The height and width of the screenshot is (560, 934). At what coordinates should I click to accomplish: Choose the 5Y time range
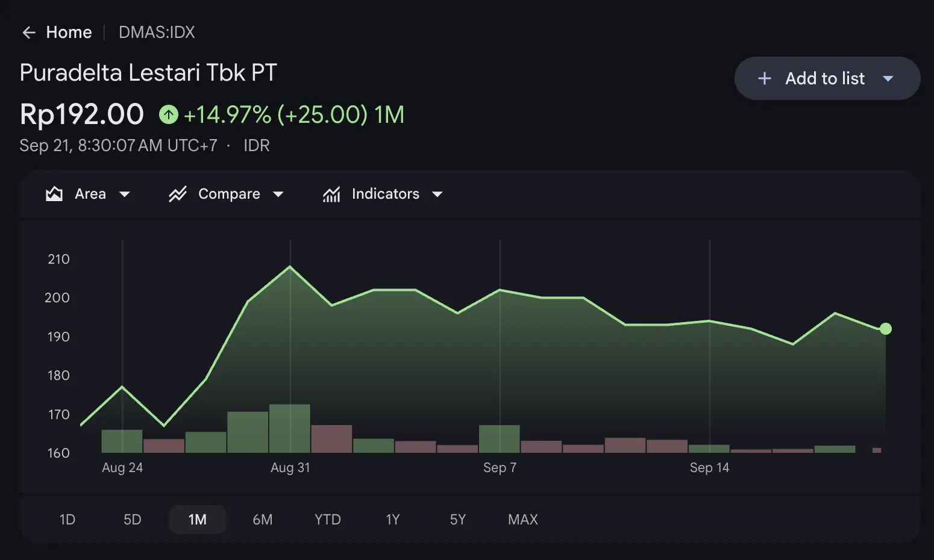458,520
